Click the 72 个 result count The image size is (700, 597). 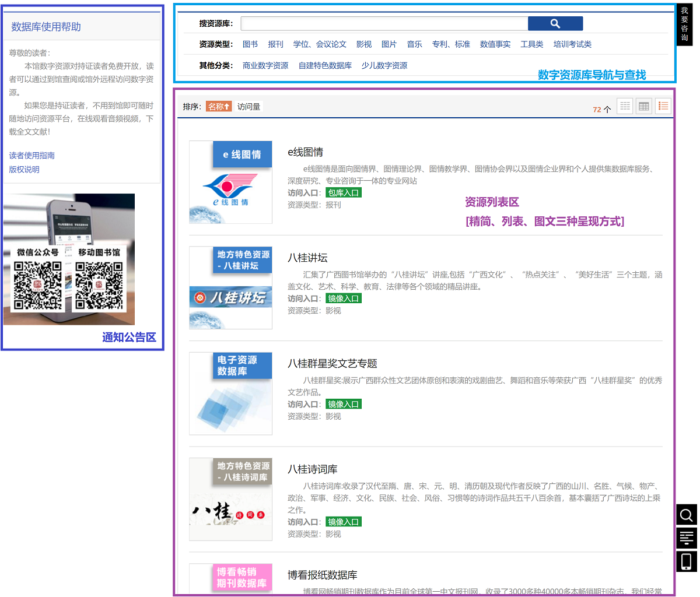pyautogui.click(x=601, y=110)
